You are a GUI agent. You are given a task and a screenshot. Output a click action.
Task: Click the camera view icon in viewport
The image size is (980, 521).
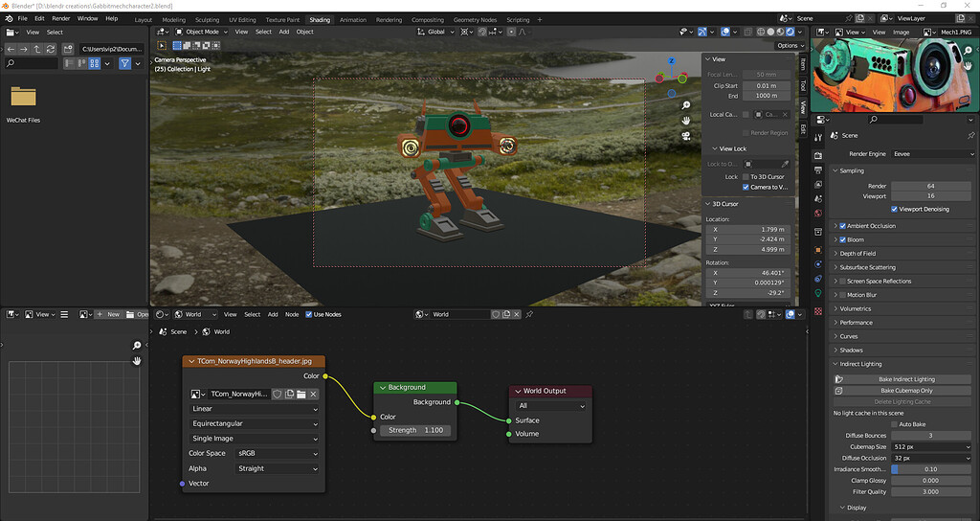tap(686, 136)
